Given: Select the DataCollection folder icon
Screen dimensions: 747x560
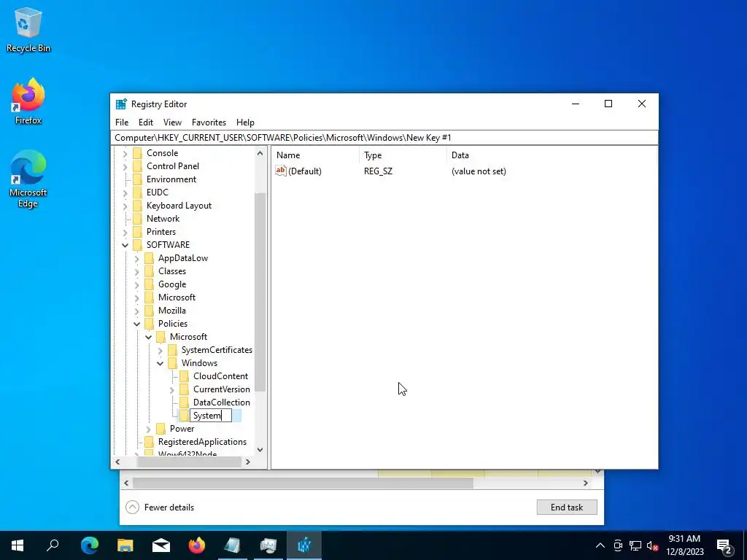Looking at the screenshot, I should click(x=184, y=402).
